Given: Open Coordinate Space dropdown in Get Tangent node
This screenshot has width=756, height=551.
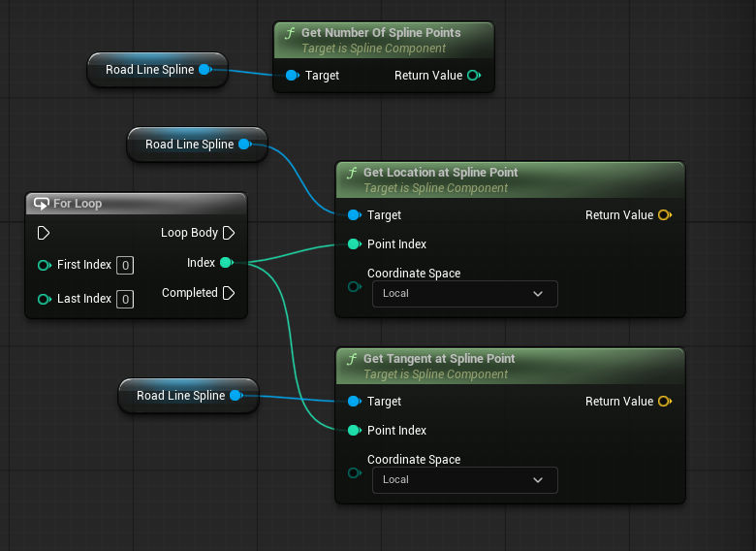Looking at the screenshot, I should click(x=465, y=480).
